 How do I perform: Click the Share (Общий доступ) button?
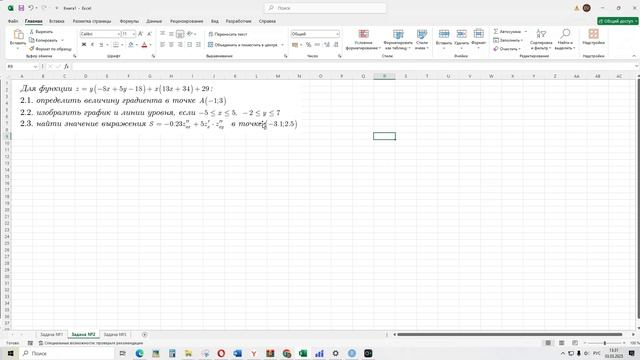pos(618,21)
